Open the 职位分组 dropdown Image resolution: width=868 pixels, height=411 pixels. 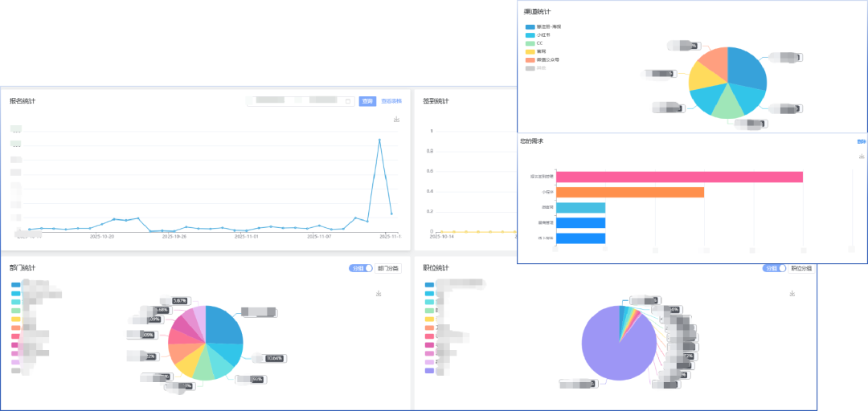tap(801, 268)
